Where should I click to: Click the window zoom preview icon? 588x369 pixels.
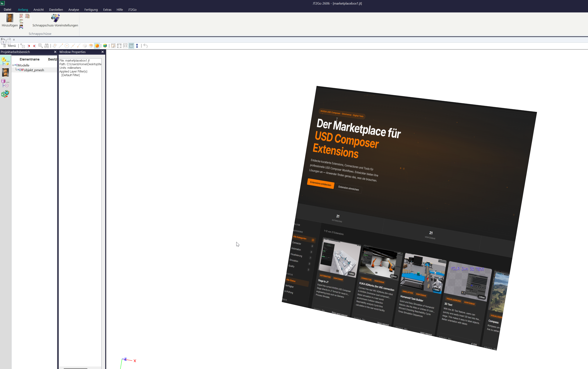pyautogui.click(x=113, y=46)
